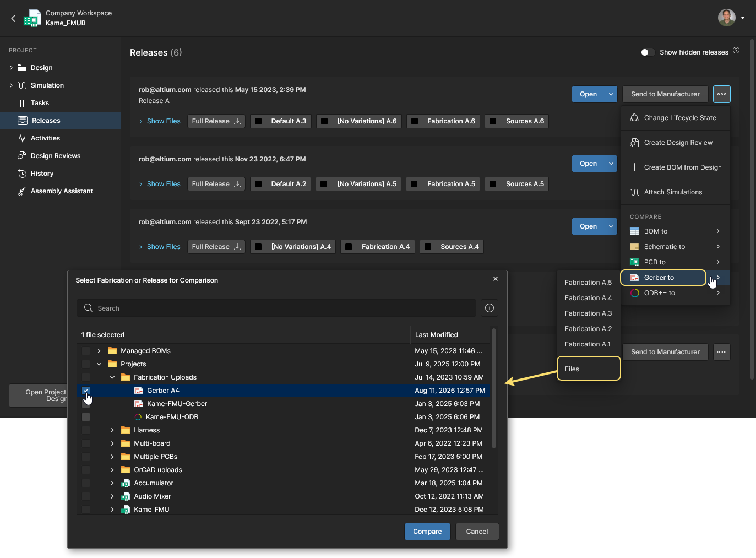This screenshot has width=756, height=558.
Task: Select Change Lifecycle State menu item
Action: coord(676,118)
